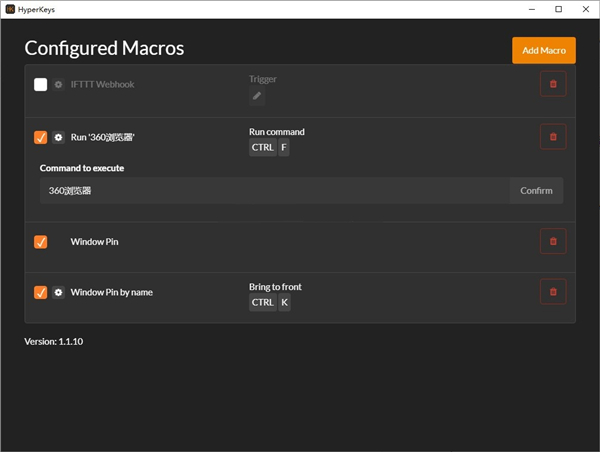Click the pencil icon to edit Trigger
The width and height of the screenshot is (600, 452).
click(257, 96)
